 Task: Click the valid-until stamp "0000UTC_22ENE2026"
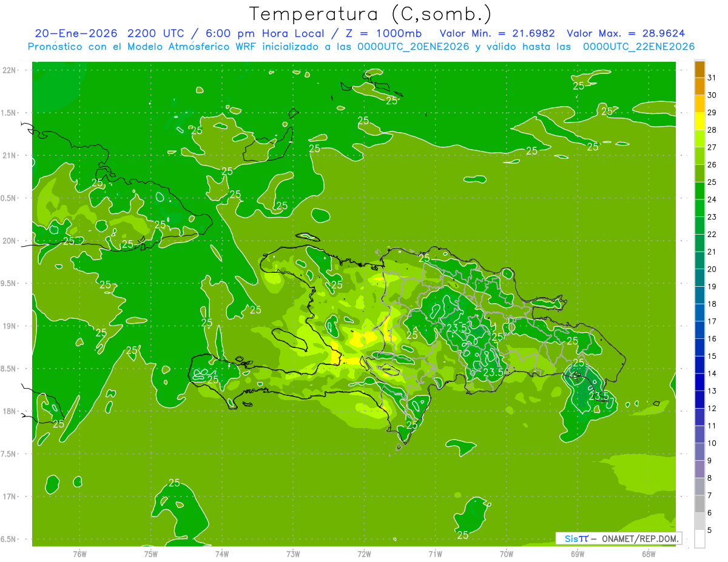(x=639, y=47)
